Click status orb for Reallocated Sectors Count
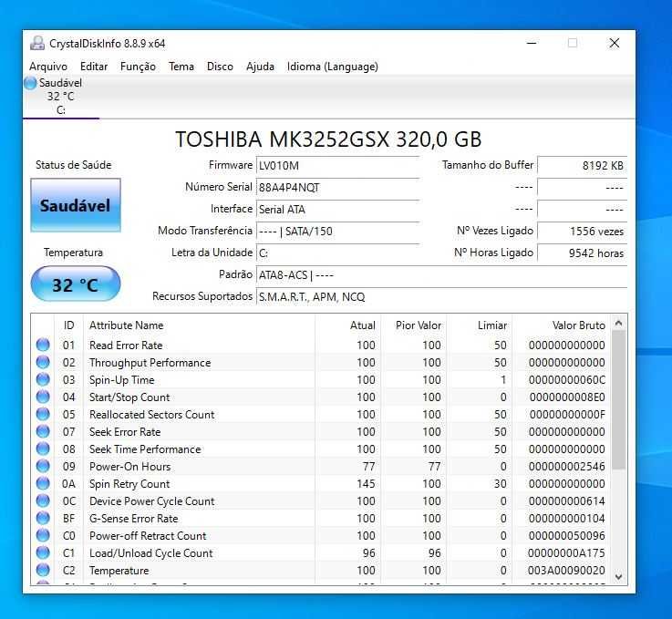This screenshot has width=672, height=619. (43, 414)
